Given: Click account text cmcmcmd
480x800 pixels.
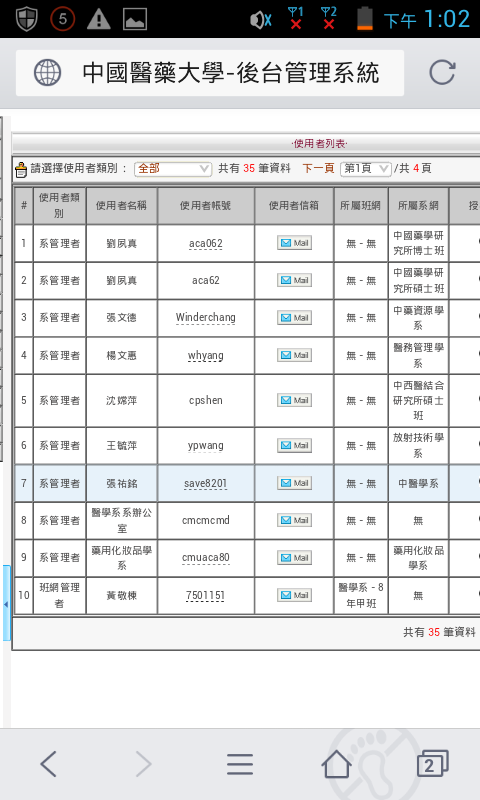Looking at the screenshot, I should (206, 520).
